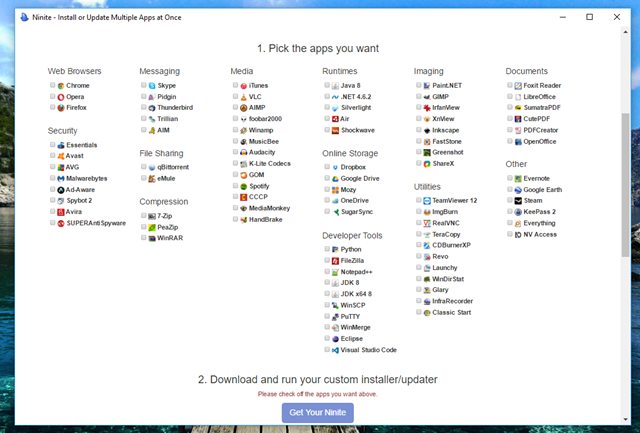640x433 pixels.
Task: Click the Spotify icon
Action: pyautogui.click(x=244, y=187)
